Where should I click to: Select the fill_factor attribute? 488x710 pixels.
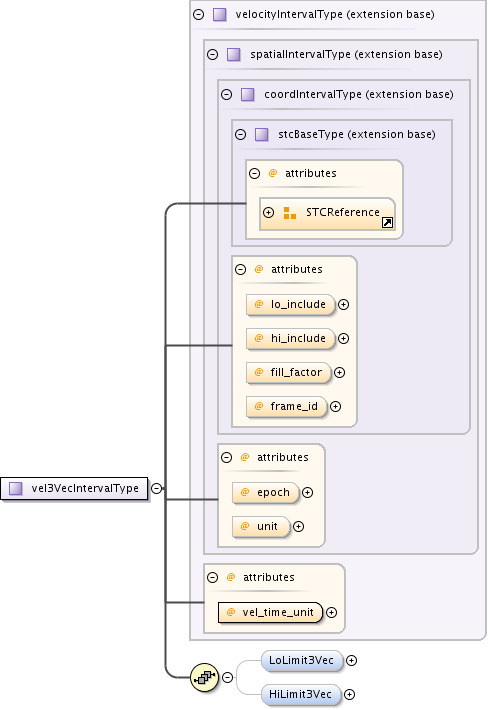(289, 372)
